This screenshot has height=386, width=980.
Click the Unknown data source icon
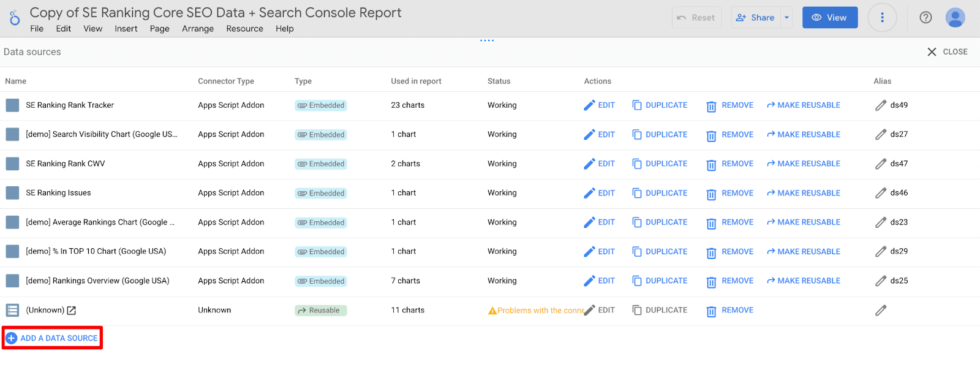click(12, 311)
